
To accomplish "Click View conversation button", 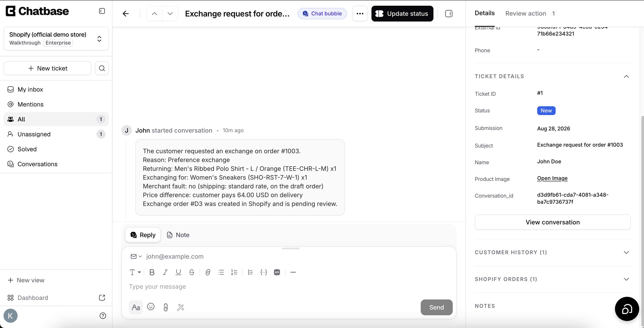I will coord(553,222).
